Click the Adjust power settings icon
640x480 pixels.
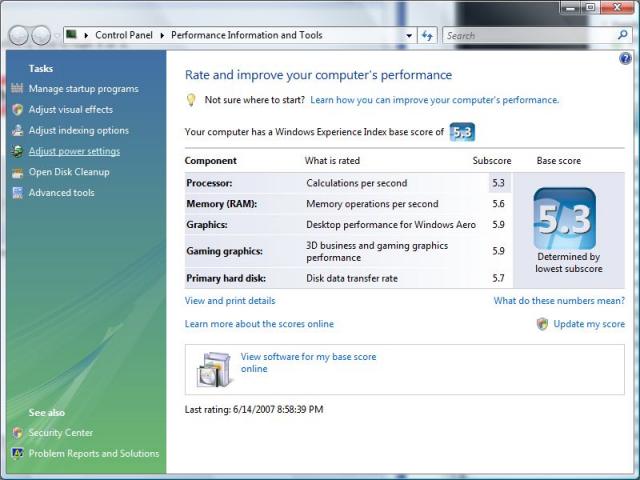pos(17,151)
